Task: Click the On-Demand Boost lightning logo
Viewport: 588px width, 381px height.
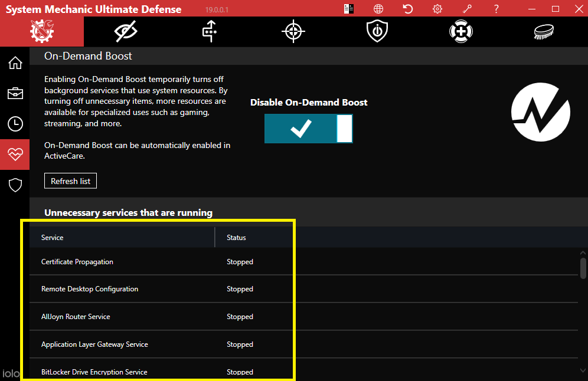Action: pos(541,112)
